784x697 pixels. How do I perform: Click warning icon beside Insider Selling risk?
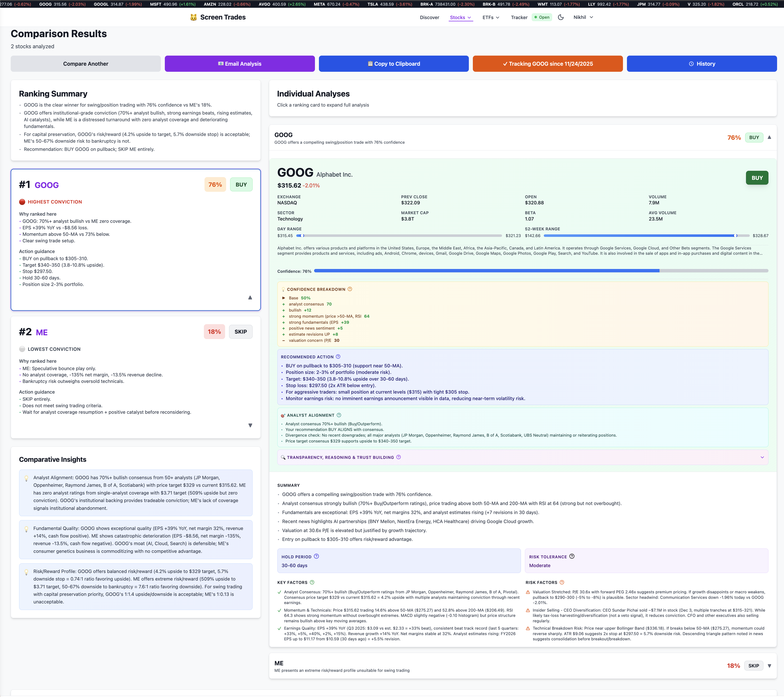[x=528, y=610]
